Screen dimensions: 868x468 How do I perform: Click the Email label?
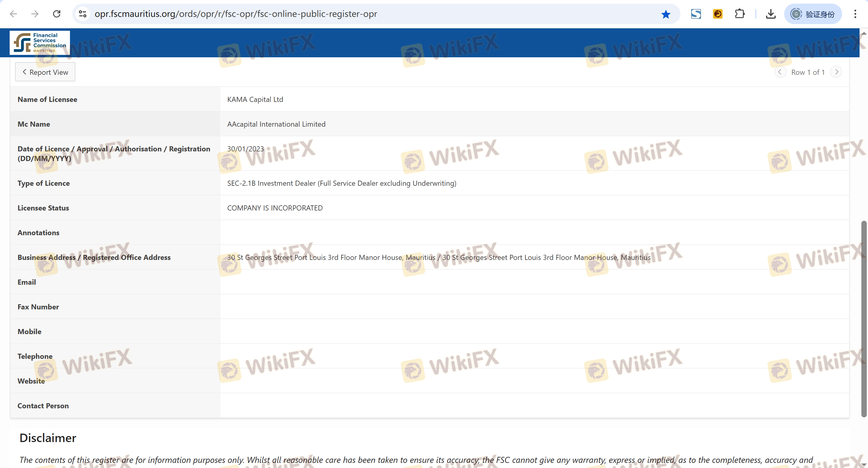[27, 282]
